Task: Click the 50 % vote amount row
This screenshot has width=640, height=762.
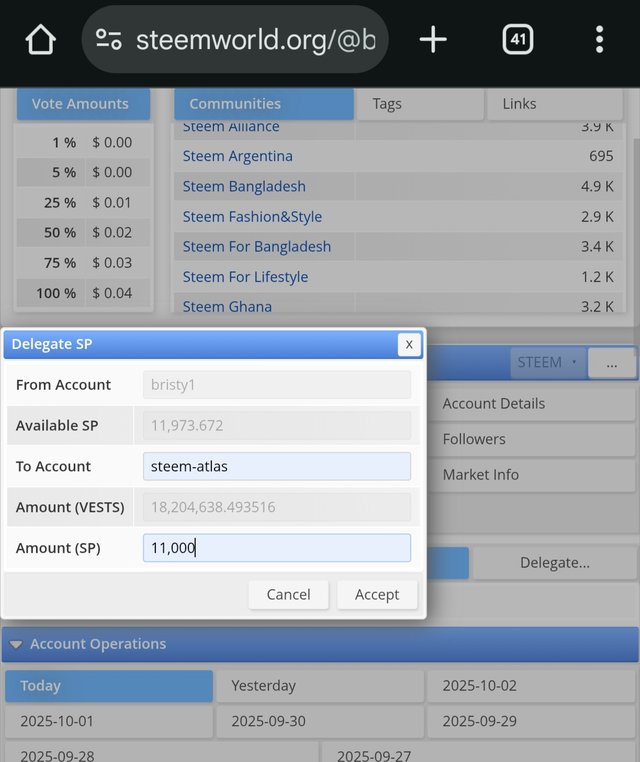Action: (x=84, y=233)
